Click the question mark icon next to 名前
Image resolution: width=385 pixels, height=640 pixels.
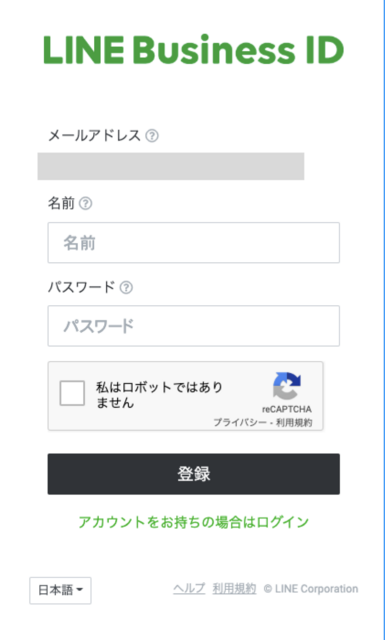[85, 203]
